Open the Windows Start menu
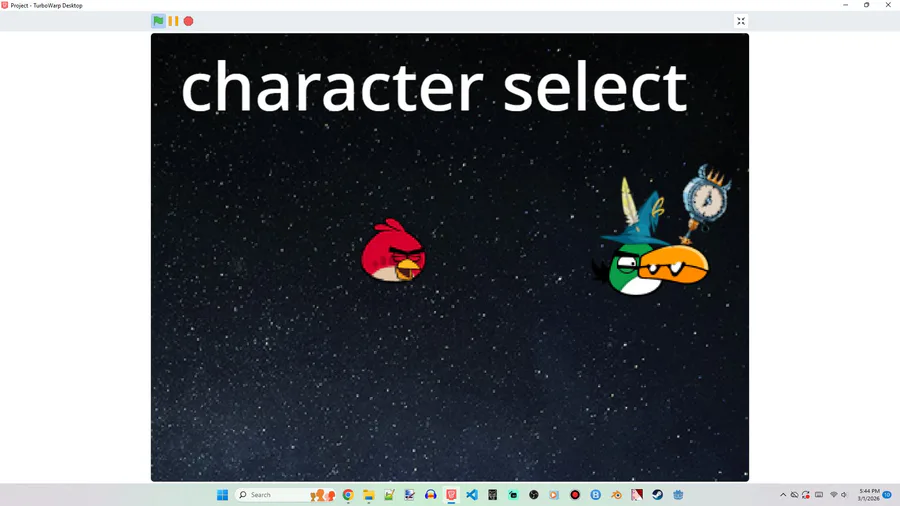Viewport: 900px width, 506px height. (x=222, y=495)
